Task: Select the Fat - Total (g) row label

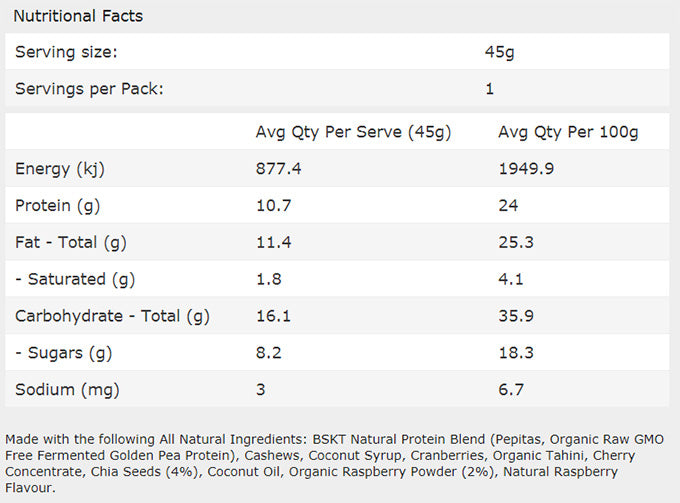Action: point(71,242)
